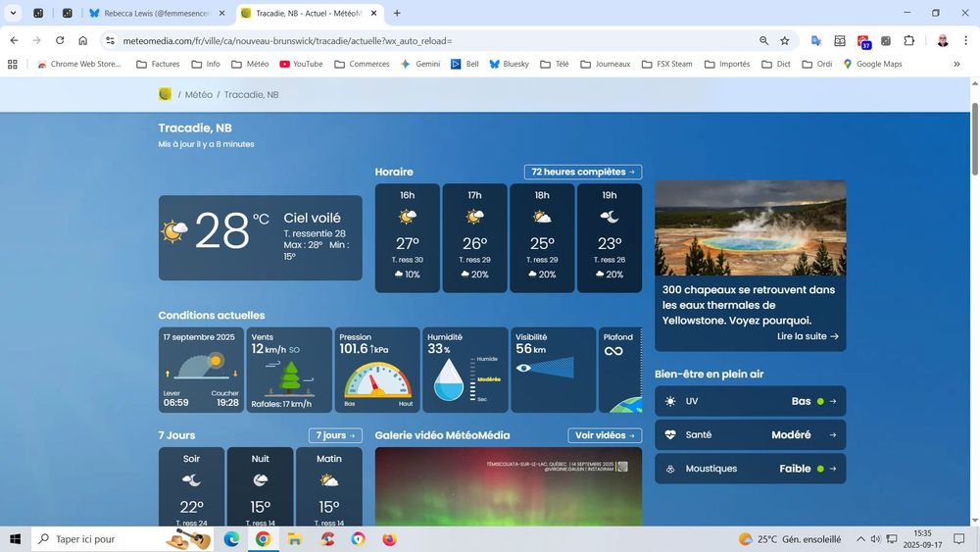Open the Bluesky bookmark
Viewport: 980px width, 552px height.
pos(510,64)
